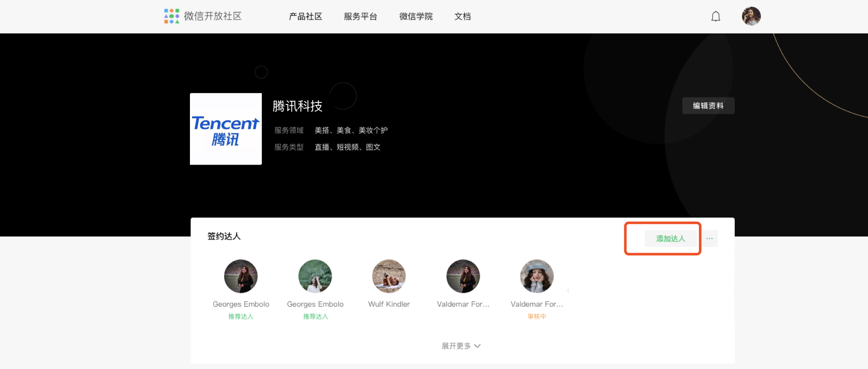Click the 签约达人 heading
Image resolution: width=868 pixels, height=369 pixels.
point(224,236)
